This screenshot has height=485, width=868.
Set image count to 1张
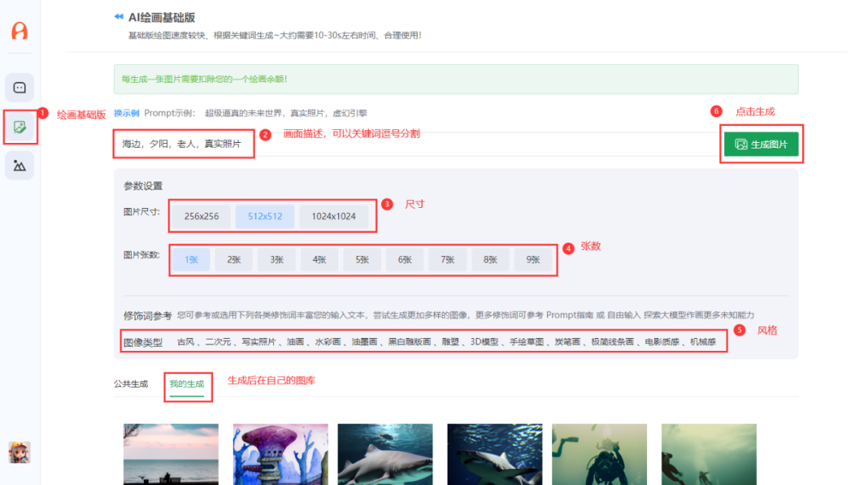191,259
